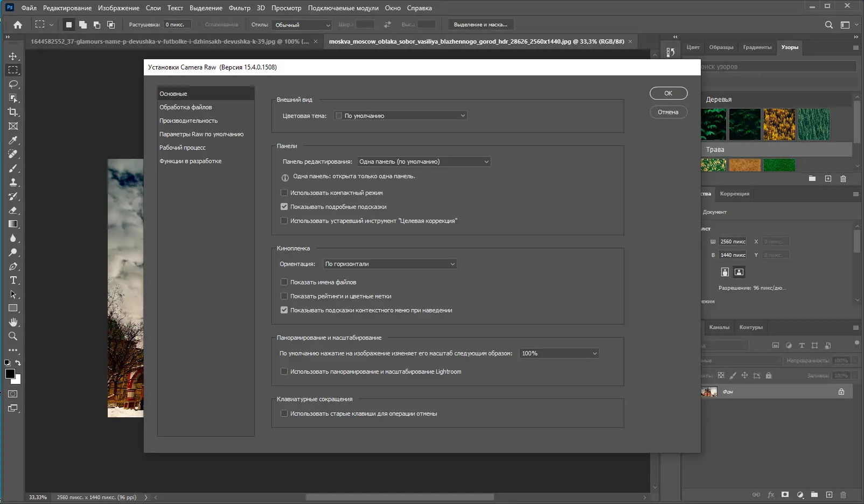Open the Ориентация dropdown

tap(389, 264)
